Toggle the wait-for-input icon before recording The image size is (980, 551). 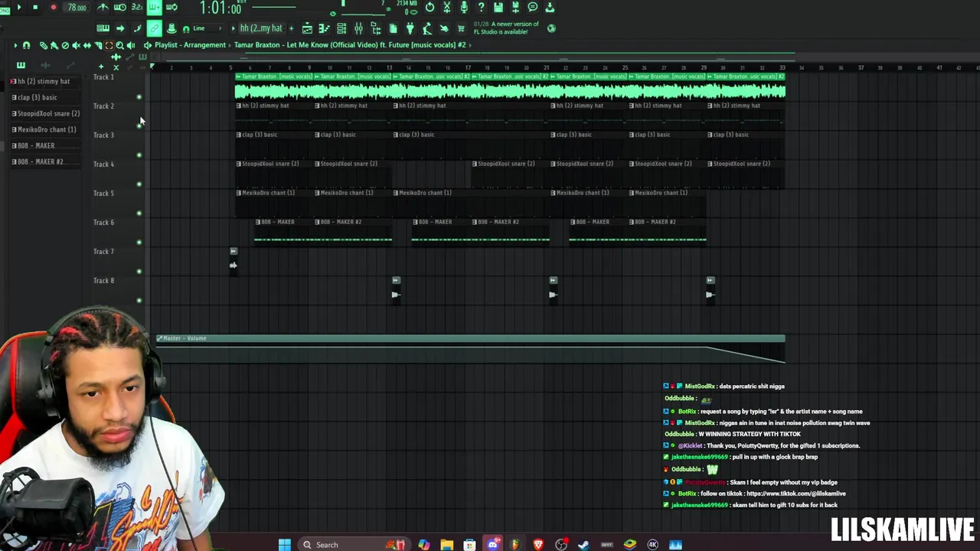[120, 8]
